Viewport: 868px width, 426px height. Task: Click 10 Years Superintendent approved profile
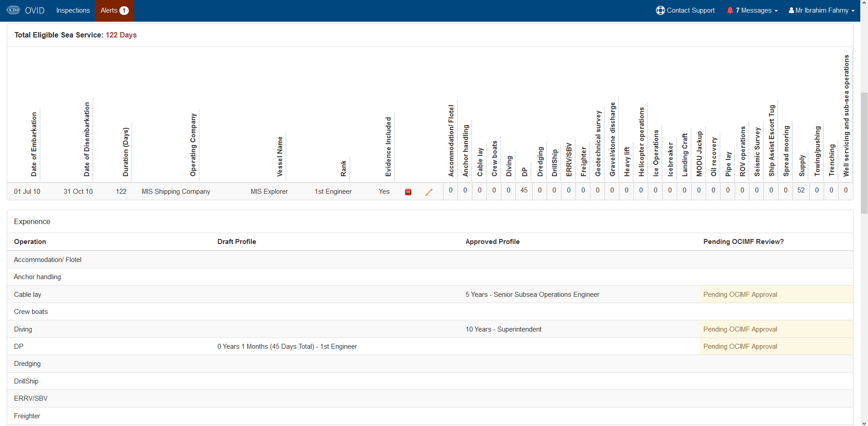click(504, 329)
